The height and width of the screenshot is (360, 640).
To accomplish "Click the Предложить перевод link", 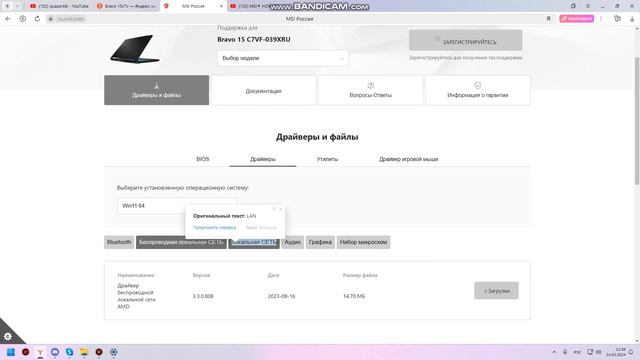I will [x=214, y=227].
